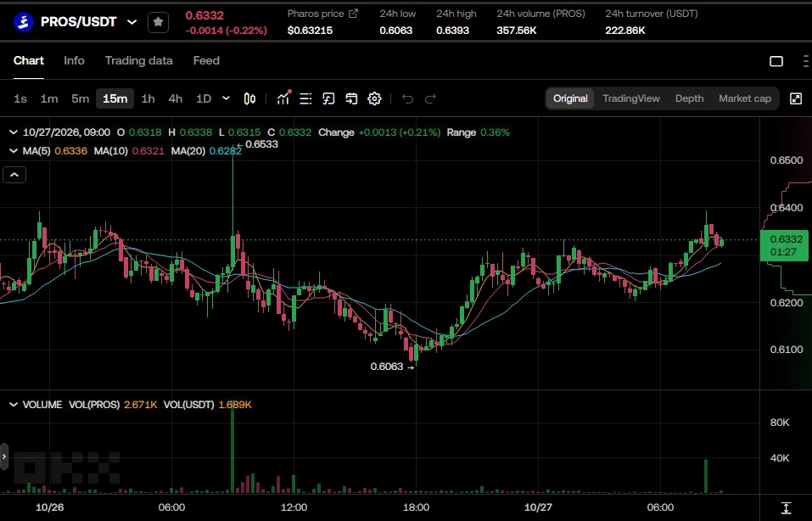Collapse the OHLC info row chevron
Viewport: 812px width, 521px height.
[x=14, y=132]
